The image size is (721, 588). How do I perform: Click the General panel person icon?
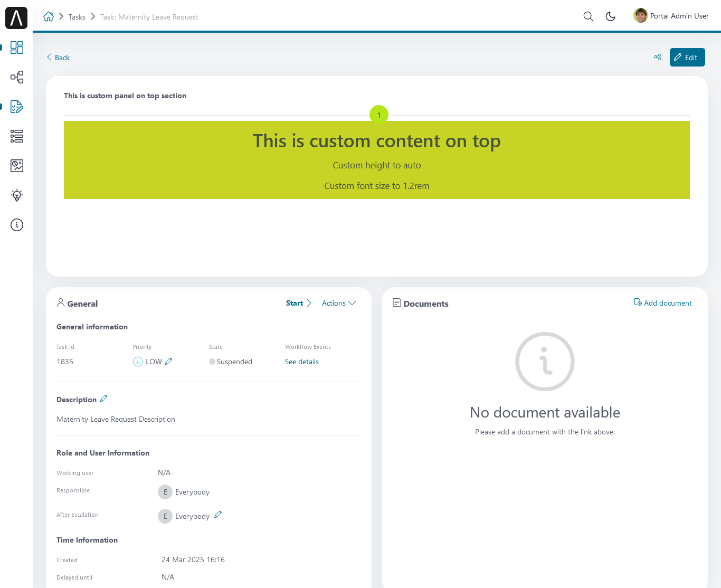[x=61, y=303]
